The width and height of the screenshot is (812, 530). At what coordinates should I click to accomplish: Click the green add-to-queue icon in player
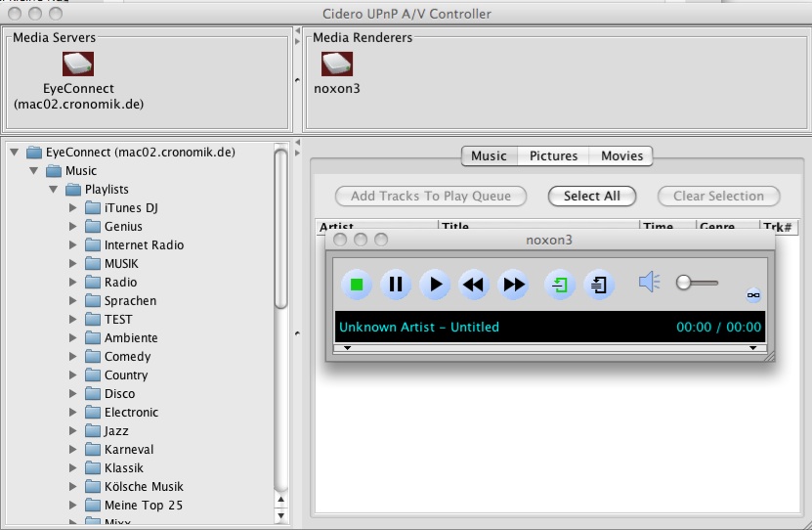pyautogui.click(x=560, y=285)
